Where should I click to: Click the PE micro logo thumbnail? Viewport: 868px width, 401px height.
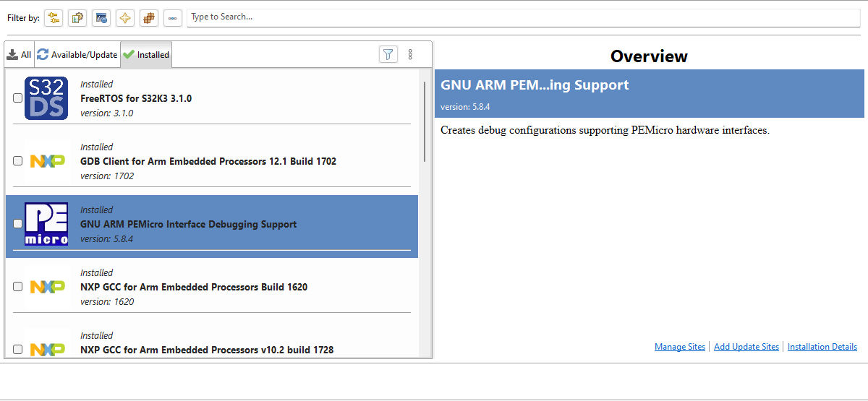pos(46,224)
